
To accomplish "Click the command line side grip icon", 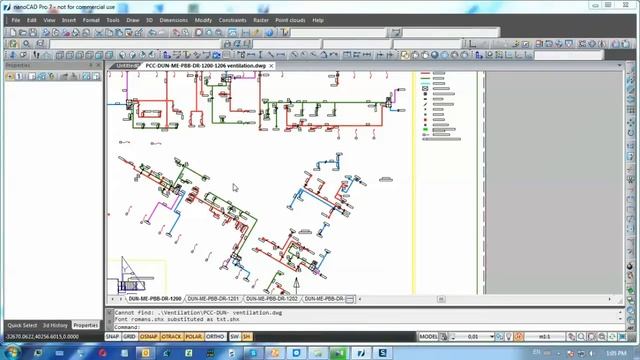I will coord(109,319).
